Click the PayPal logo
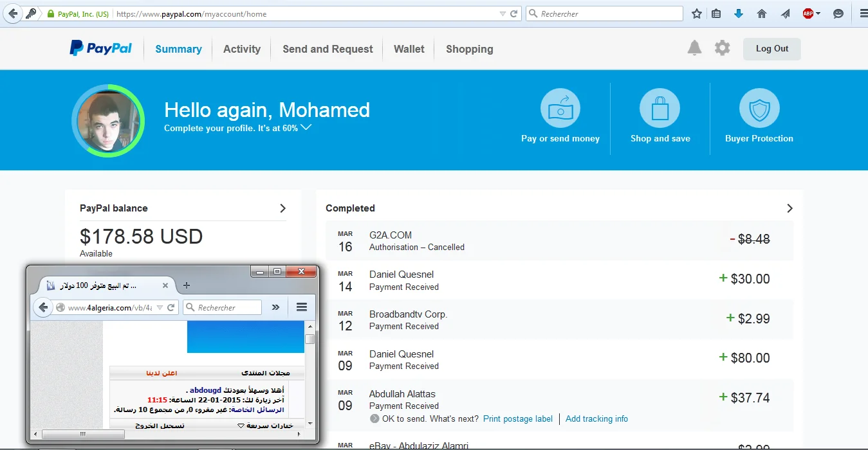The image size is (868, 450). click(x=101, y=48)
